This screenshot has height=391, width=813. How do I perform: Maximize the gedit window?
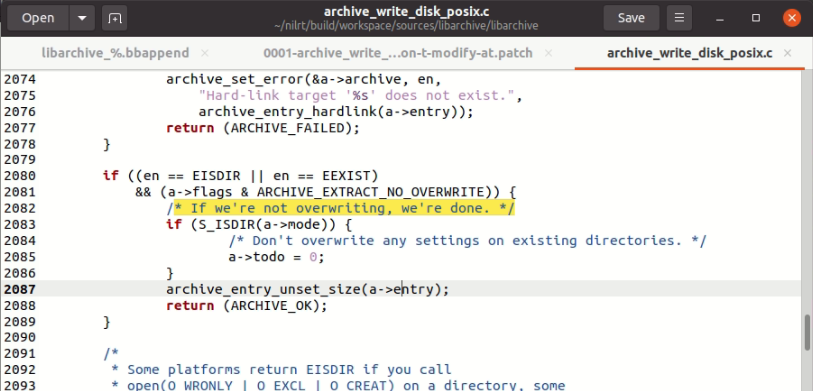[x=755, y=18]
